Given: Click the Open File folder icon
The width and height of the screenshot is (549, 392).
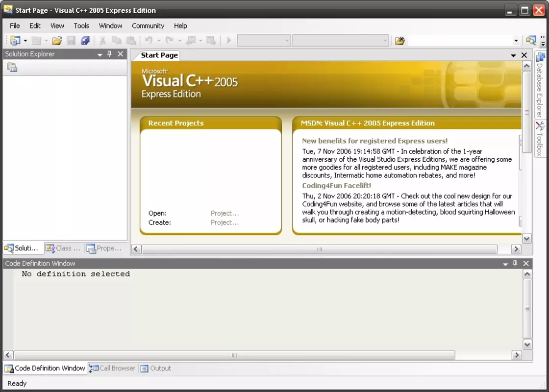Looking at the screenshot, I should click(x=57, y=41).
